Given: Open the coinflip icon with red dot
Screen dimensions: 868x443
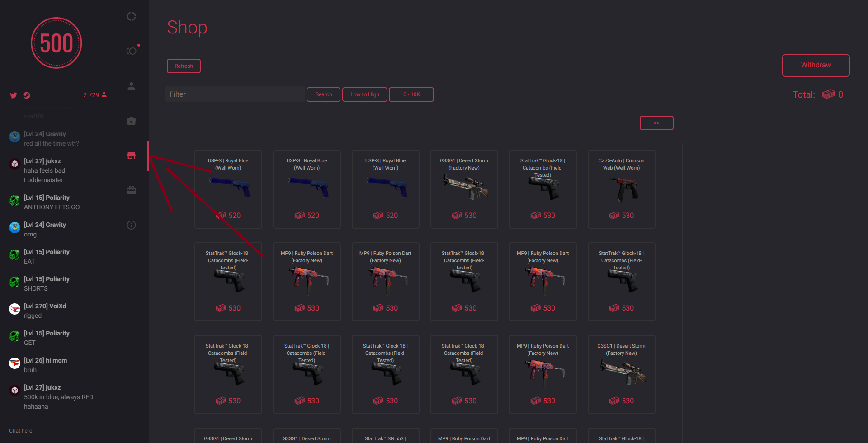Looking at the screenshot, I should click(x=132, y=51).
